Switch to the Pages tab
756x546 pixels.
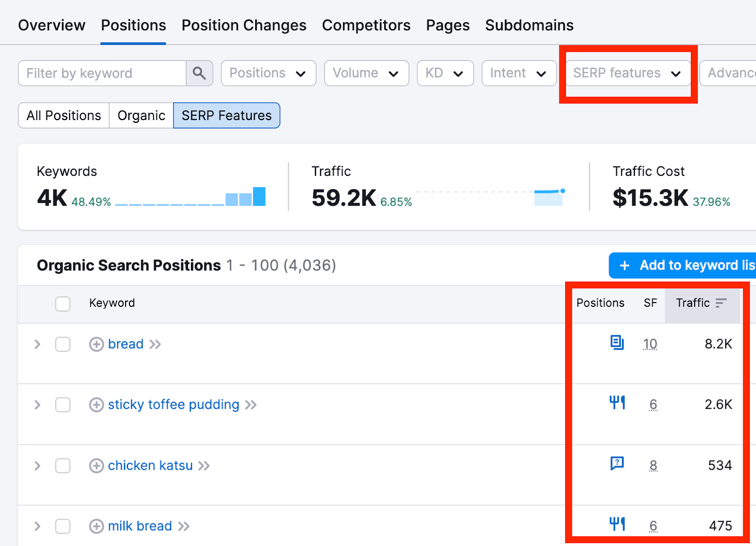(x=447, y=25)
